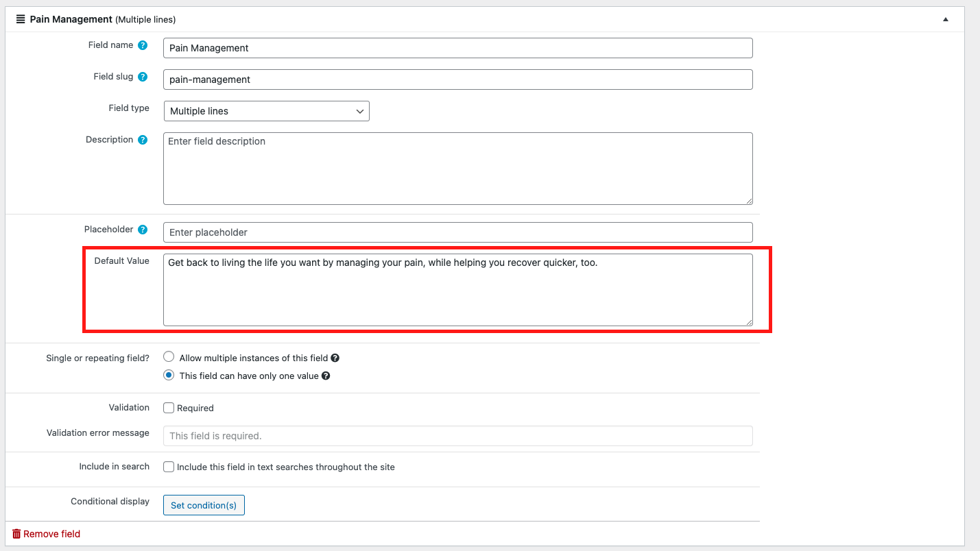
Task: Focus the Field slug text box
Action: 457,79
